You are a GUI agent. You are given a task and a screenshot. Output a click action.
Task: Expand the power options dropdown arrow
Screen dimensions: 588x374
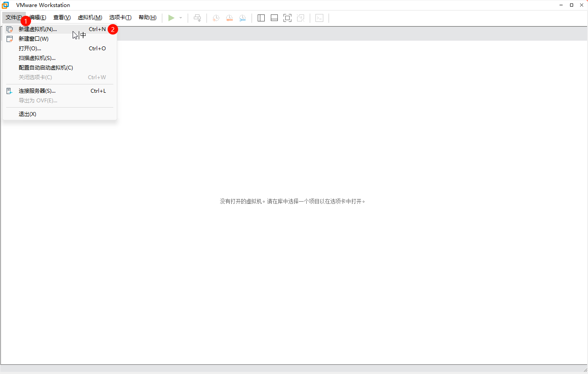point(181,18)
